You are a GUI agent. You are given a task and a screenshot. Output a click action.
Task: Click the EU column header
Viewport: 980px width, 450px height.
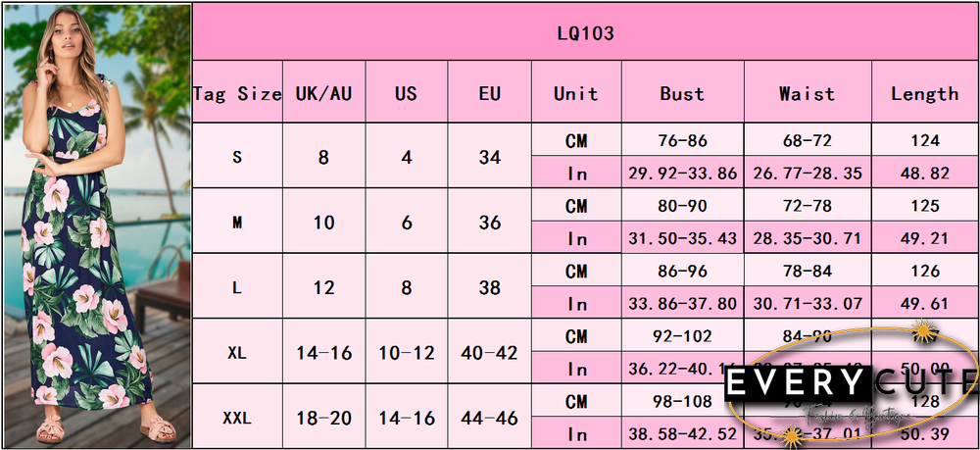tap(490, 94)
